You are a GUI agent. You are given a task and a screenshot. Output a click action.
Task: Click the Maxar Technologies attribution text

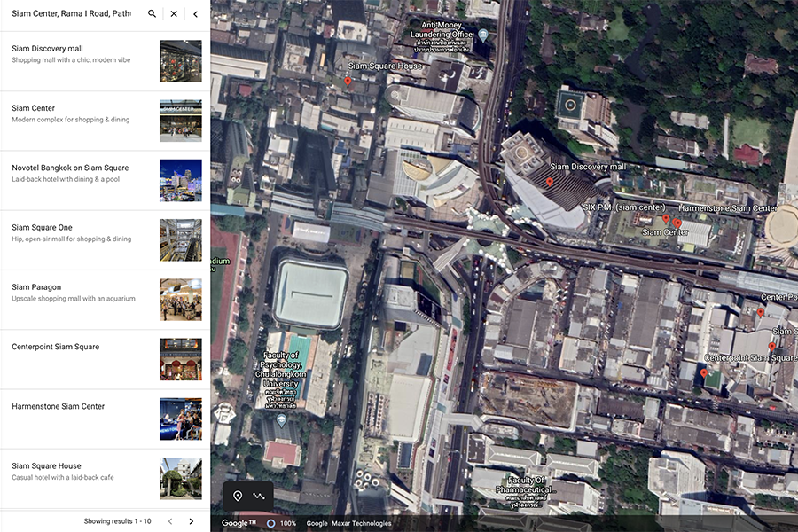click(361, 523)
